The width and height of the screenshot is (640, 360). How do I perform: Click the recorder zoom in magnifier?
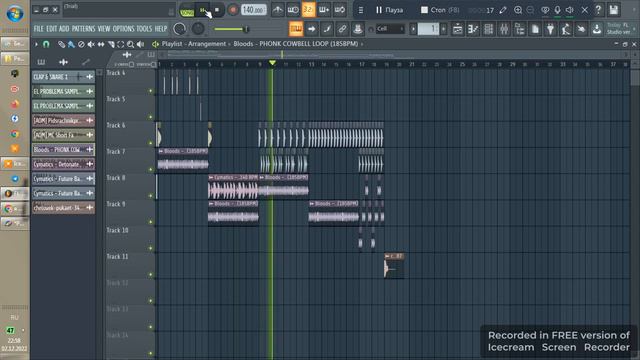[518, 10]
